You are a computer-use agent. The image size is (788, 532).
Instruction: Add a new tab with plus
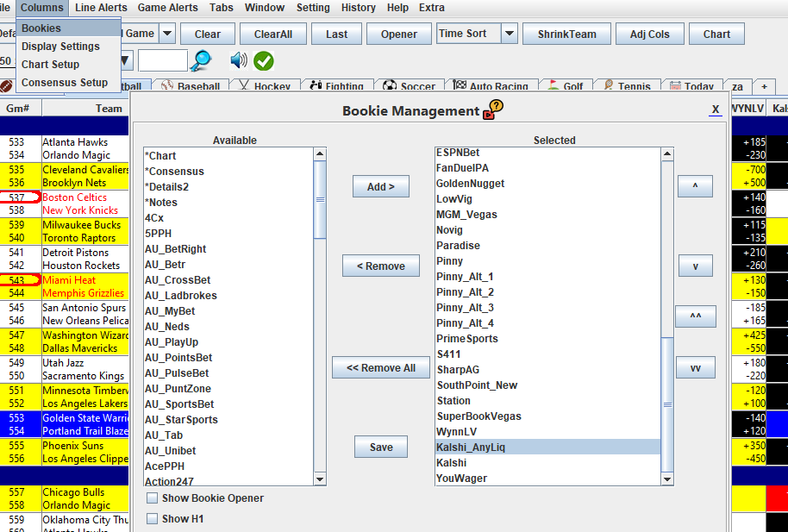pyautogui.click(x=765, y=86)
